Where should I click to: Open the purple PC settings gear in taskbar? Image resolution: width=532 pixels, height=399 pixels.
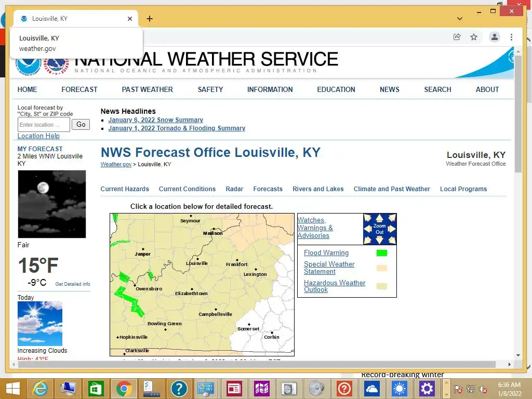427,389
